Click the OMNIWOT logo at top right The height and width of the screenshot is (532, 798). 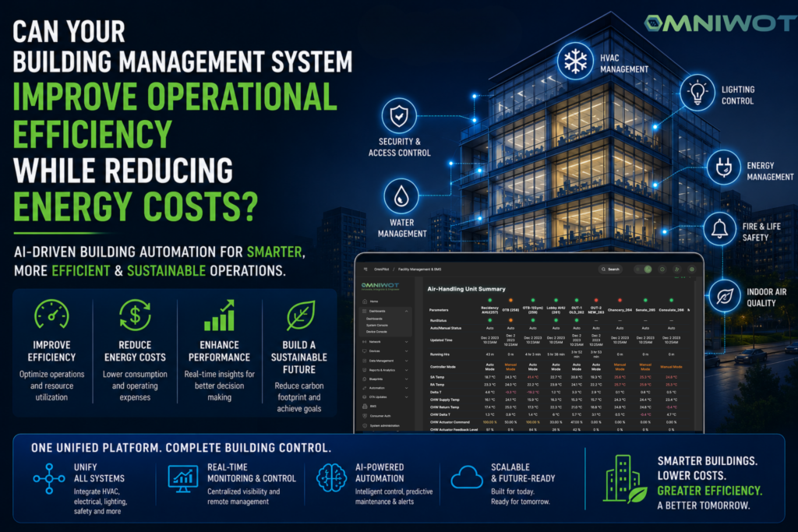pyautogui.click(x=719, y=23)
